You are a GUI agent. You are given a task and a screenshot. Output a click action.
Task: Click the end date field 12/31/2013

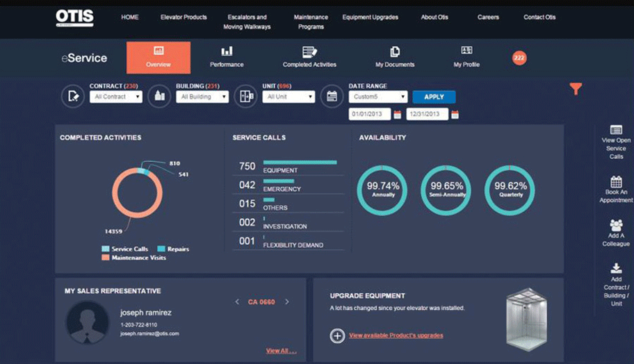[x=427, y=115]
